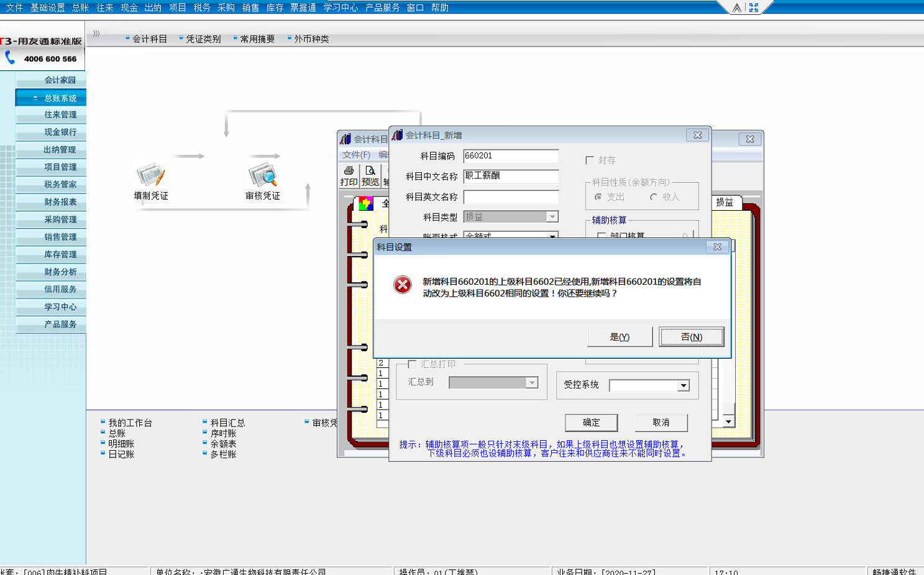Click the 确定 button

[x=591, y=423]
